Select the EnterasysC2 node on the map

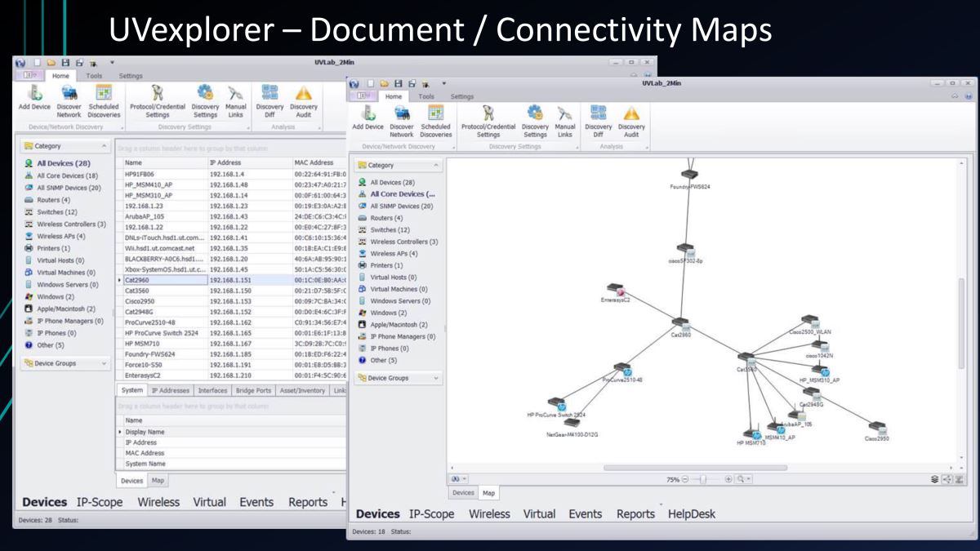[621, 292]
